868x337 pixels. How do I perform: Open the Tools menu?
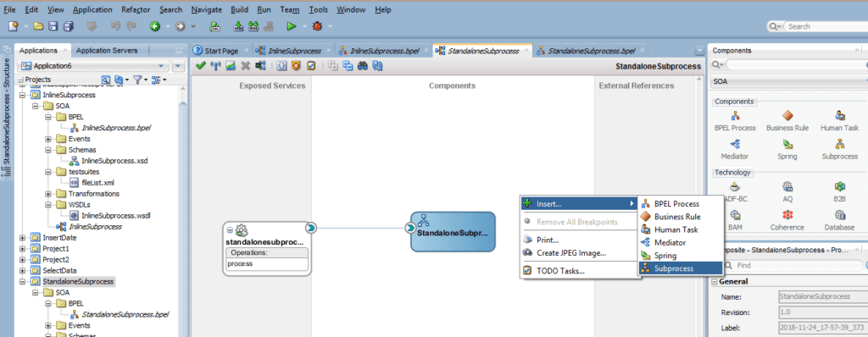click(x=319, y=10)
